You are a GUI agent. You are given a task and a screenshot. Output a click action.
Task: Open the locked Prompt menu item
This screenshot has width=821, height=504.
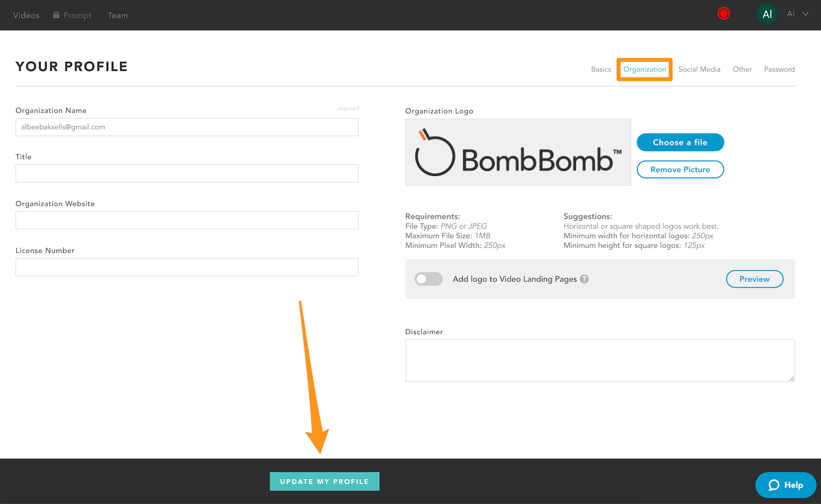(72, 15)
